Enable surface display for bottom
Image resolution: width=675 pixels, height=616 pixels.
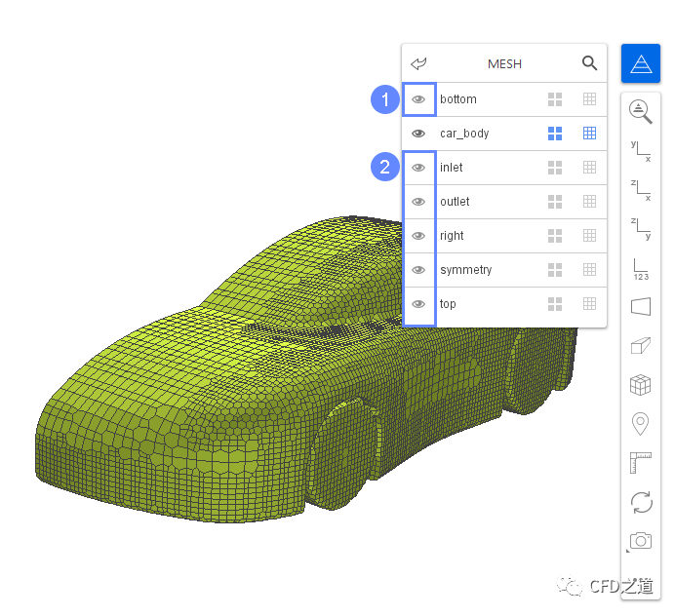point(555,99)
